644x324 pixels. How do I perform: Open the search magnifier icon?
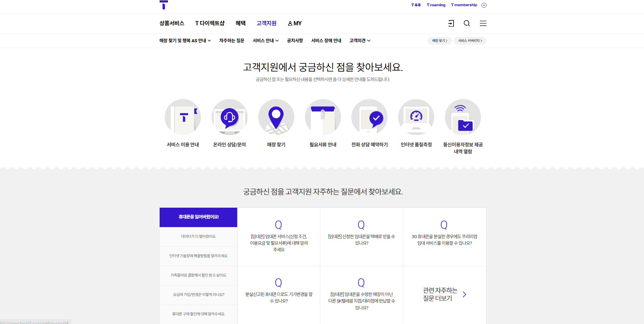tap(467, 23)
